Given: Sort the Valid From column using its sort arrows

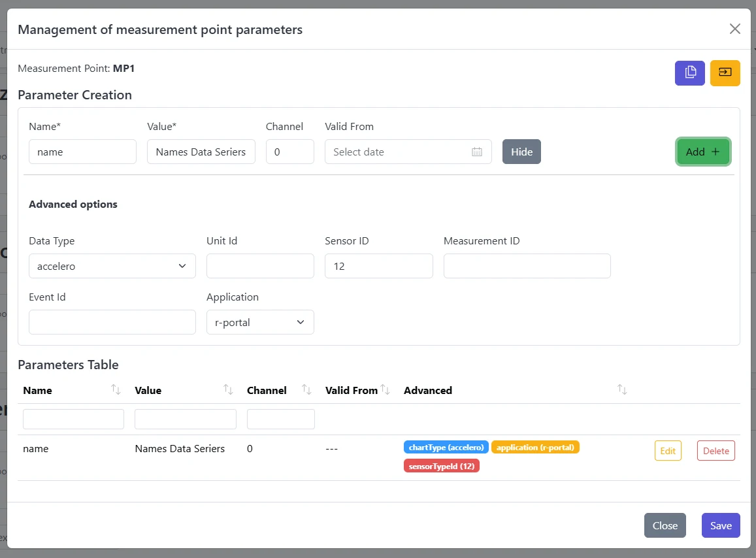Looking at the screenshot, I should [x=385, y=389].
